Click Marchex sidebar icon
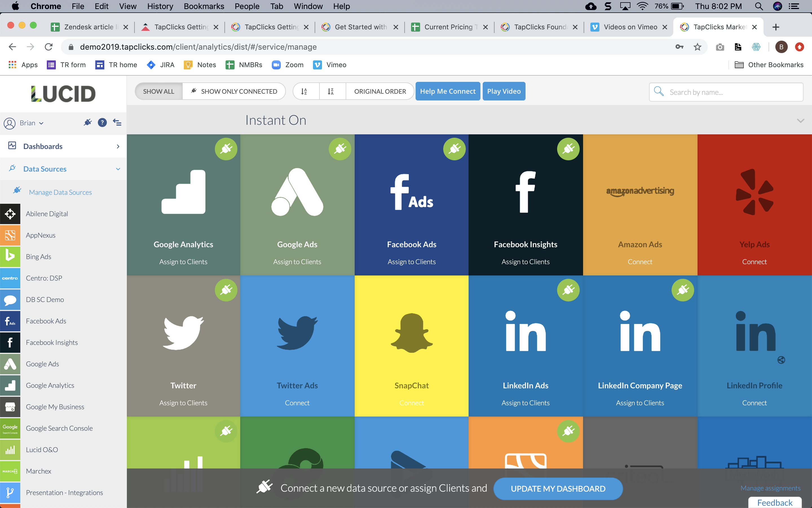Screen dimensions: 812x508 [x=10, y=471]
